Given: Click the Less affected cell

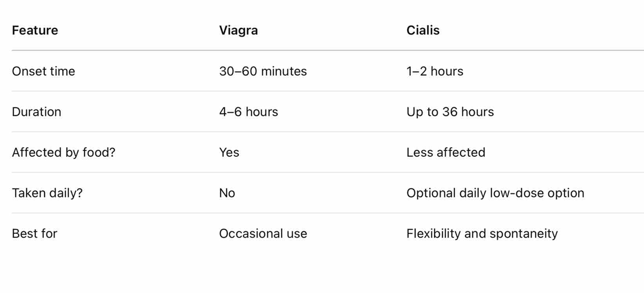Looking at the screenshot, I should (x=446, y=152).
